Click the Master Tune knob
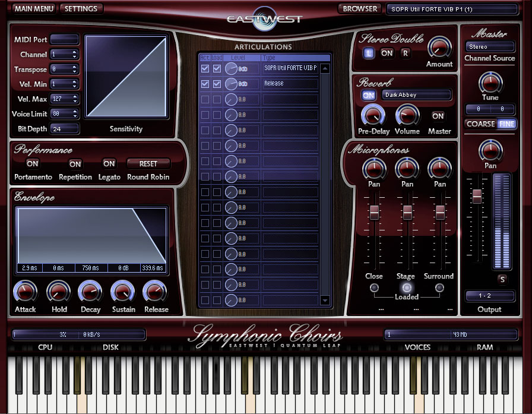The image size is (532, 414). 490,82
